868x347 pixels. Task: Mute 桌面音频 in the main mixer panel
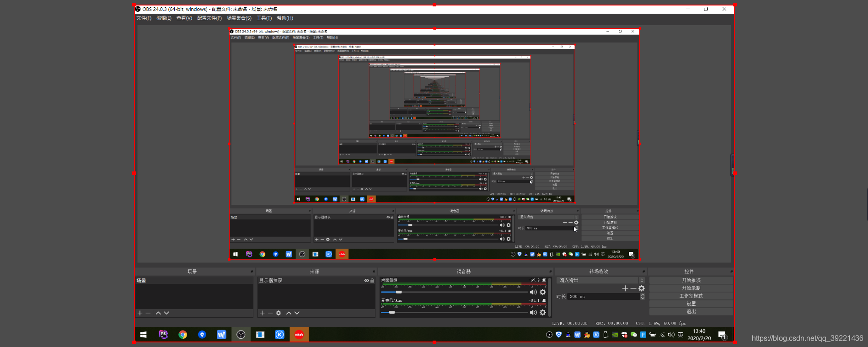(x=533, y=292)
